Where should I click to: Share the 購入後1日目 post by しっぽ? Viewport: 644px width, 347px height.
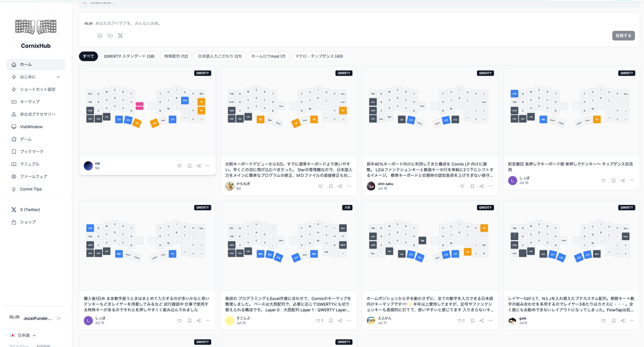[199, 320]
